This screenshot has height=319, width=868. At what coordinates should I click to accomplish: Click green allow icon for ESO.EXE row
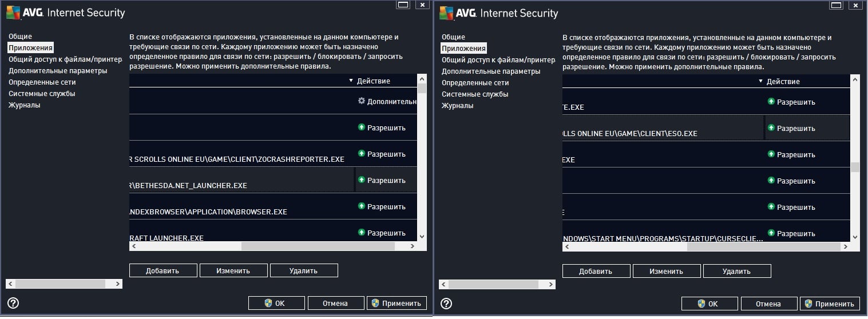coord(771,128)
